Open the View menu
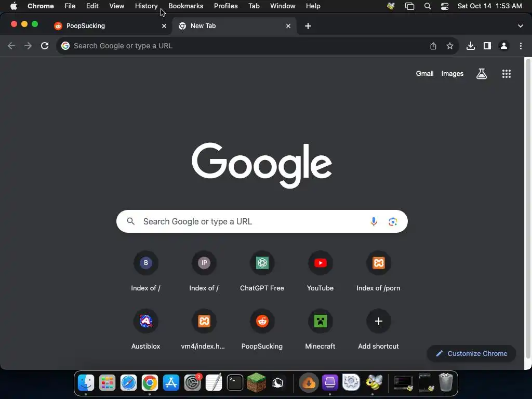The image size is (532, 399). coord(116,6)
